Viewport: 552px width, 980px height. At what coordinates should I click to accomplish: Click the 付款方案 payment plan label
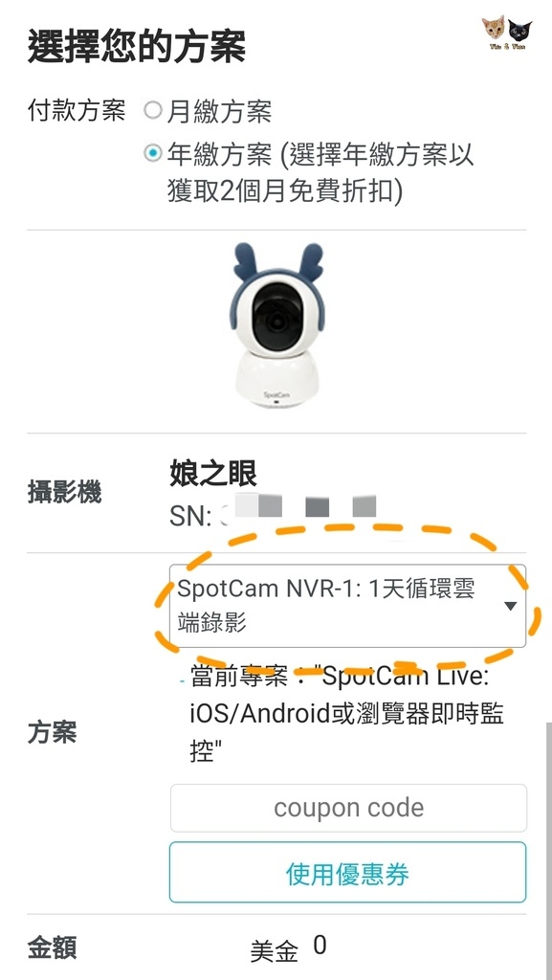[77, 111]
